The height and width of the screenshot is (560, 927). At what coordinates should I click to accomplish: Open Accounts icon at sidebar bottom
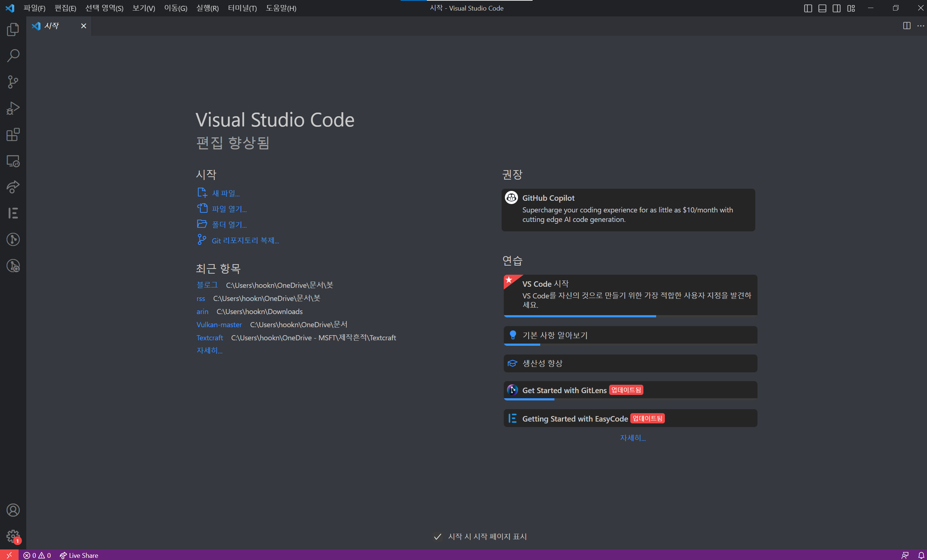pyautogui.click(x=13, y=510)
